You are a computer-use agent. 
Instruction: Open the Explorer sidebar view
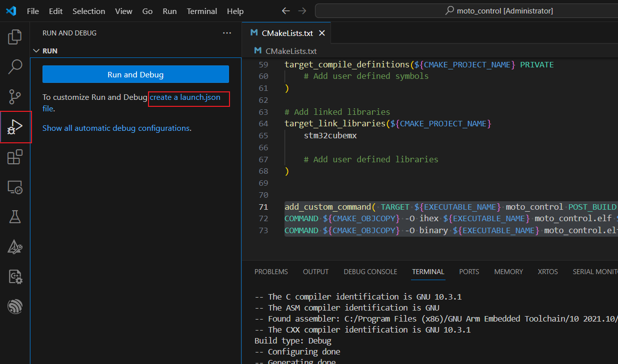[14, 36]
